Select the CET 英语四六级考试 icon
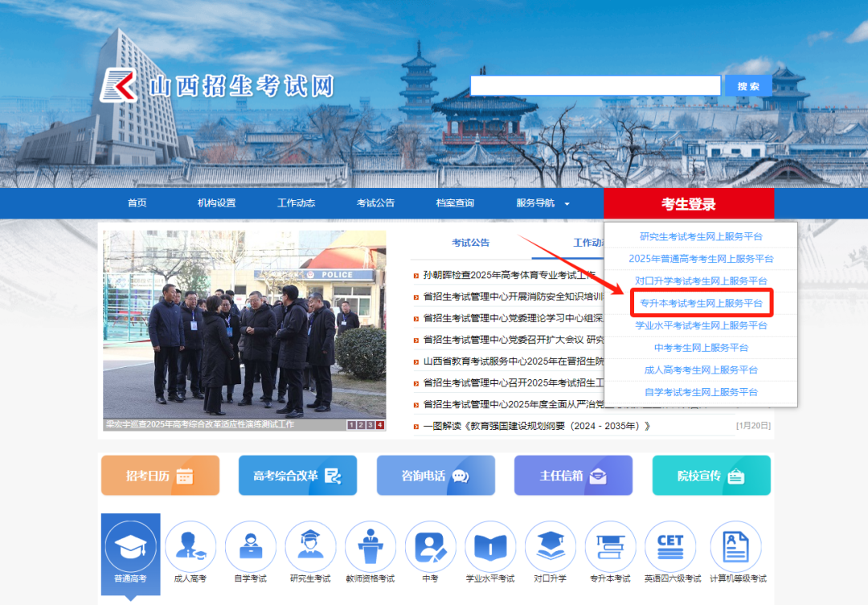 pos(670,545)
